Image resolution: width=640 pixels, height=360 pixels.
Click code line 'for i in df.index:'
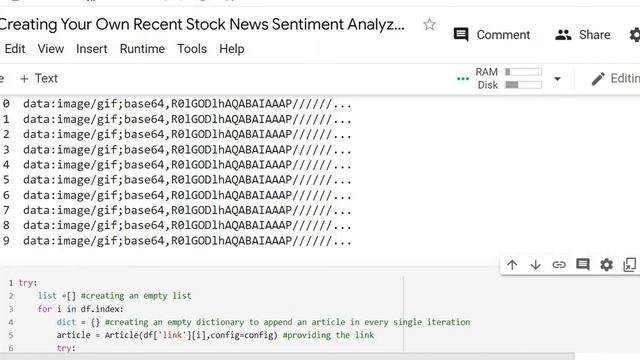[80, 309]
